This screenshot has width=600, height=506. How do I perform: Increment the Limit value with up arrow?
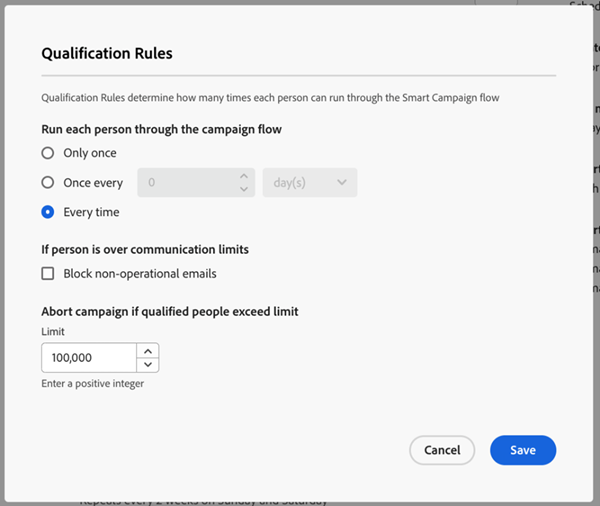(148, 351)
